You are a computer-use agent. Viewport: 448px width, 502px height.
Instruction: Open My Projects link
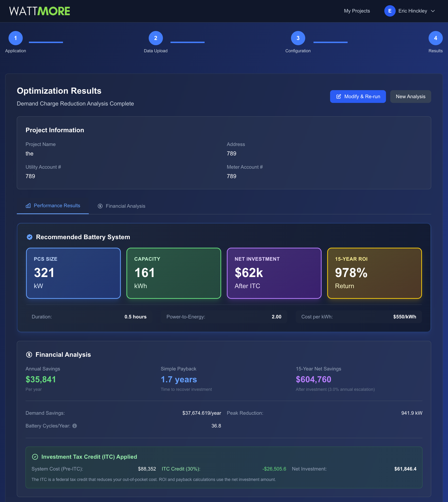357,11
